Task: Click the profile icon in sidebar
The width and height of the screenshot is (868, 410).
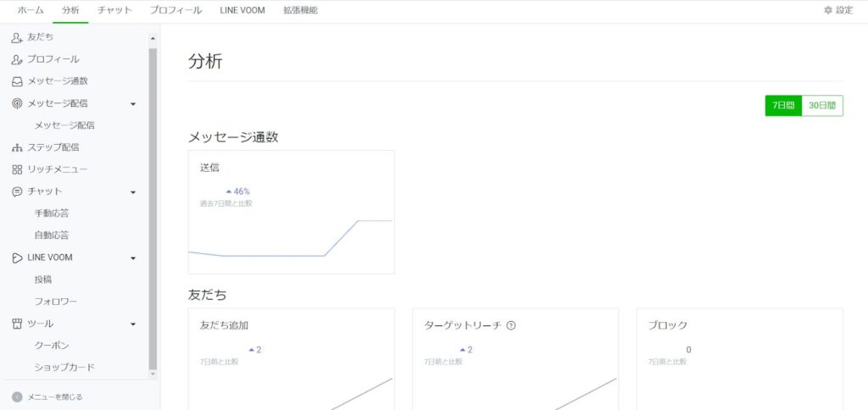Action: [x=17, y=59]
